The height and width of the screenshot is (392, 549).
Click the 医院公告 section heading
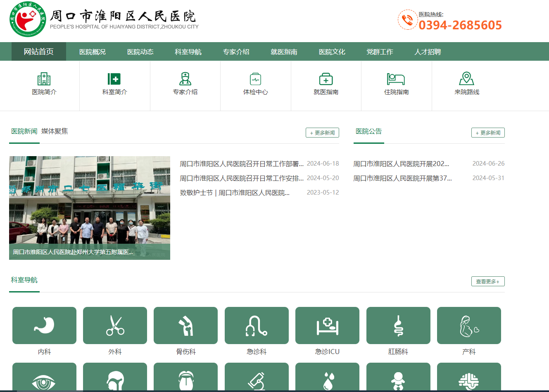click(369, 131)
